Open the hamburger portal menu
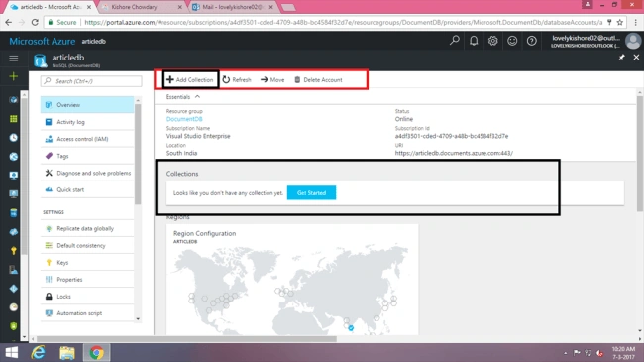 click(14, 59)
